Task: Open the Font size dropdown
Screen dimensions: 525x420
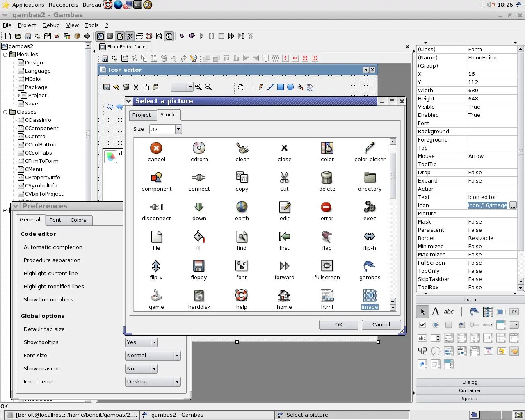Action: 177,356
